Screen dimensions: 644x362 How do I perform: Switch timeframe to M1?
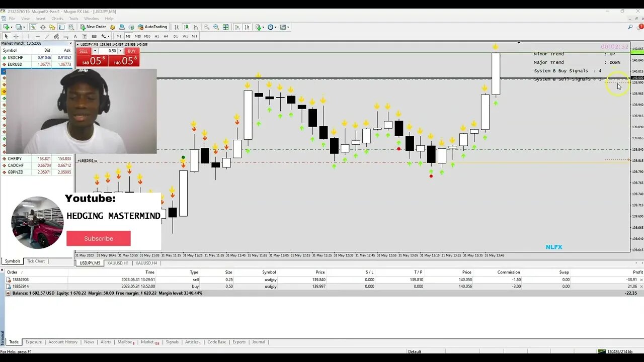(x=119, y=36)
